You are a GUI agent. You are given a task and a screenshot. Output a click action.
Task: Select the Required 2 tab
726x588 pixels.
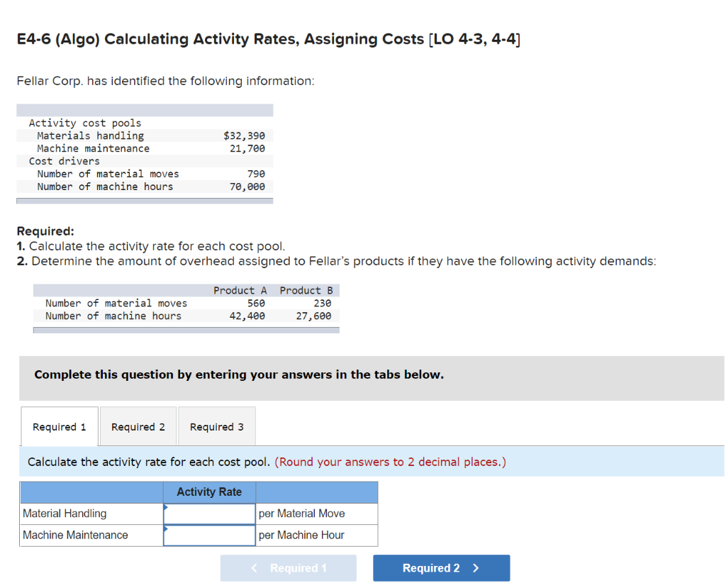click(x=138, y=426)
